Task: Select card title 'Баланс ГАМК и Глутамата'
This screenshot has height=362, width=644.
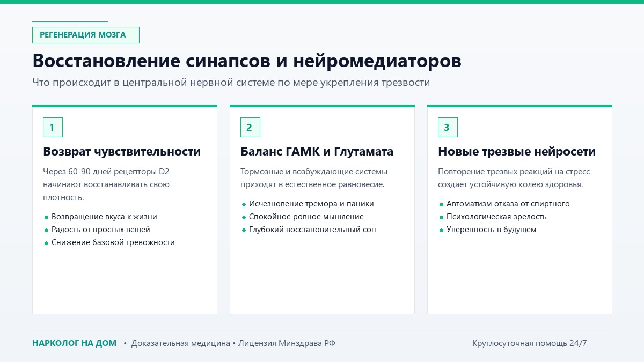Action: [x=317, y=152]
